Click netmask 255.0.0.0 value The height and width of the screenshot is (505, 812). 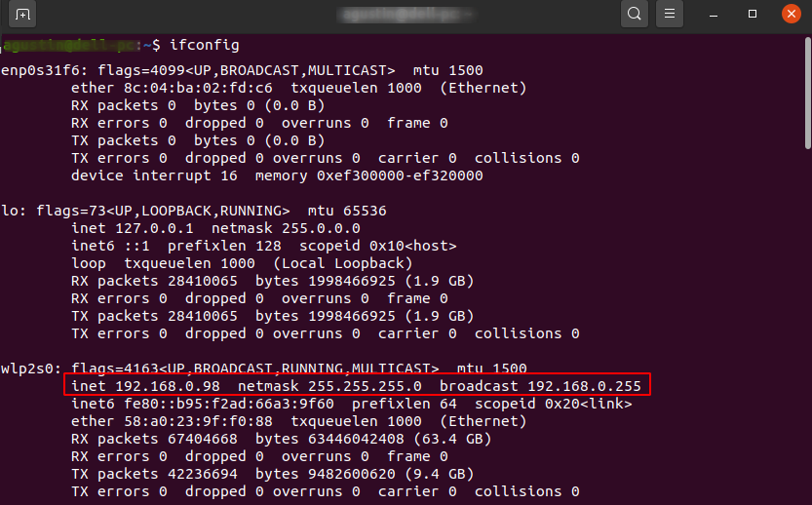[x=321, y=228]
